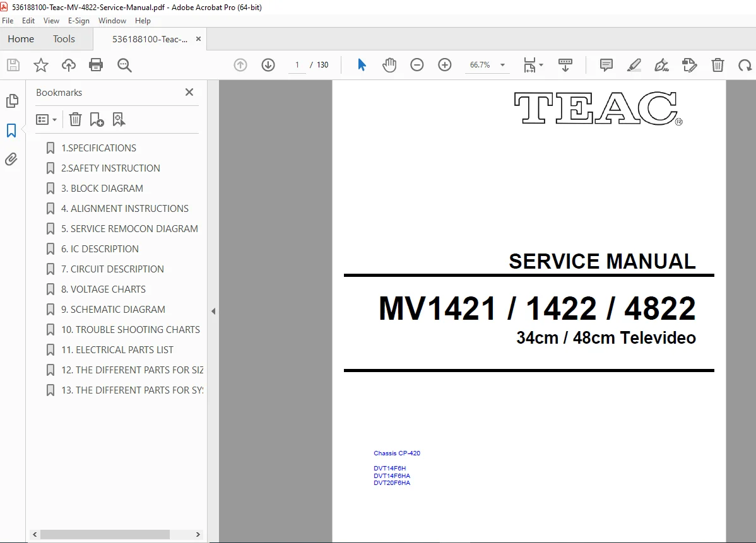Open the Window menu
This screenshot has height=543, width=756.
click(112, 21)
